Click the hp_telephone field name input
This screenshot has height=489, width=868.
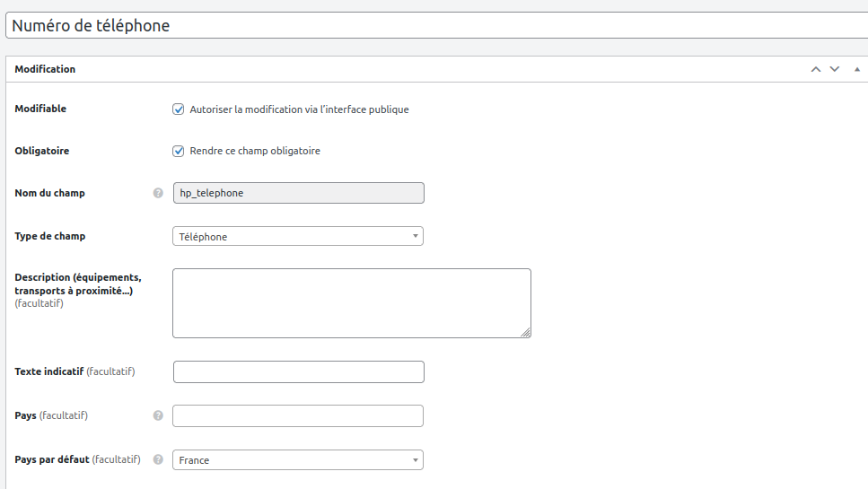299,193
